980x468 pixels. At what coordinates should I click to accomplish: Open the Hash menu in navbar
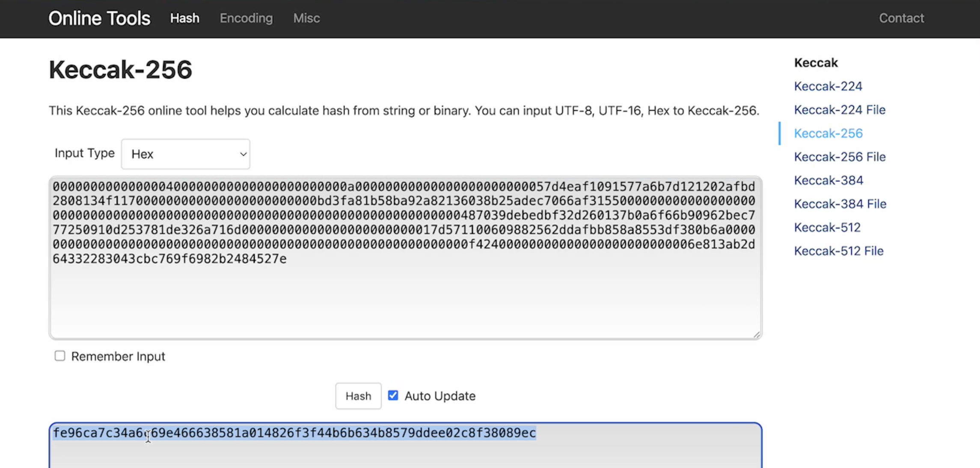pyautogui.click(x=184, y=18)
